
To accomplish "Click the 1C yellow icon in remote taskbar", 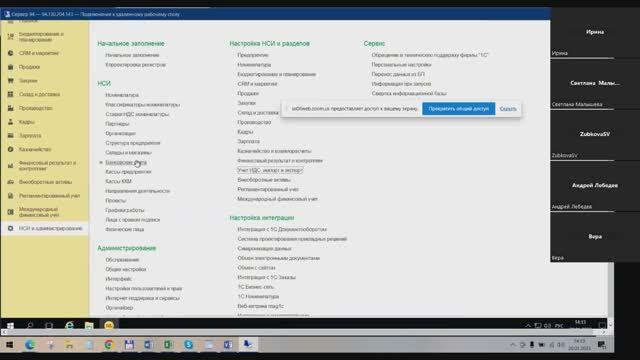I will click(x=109, y=325).
